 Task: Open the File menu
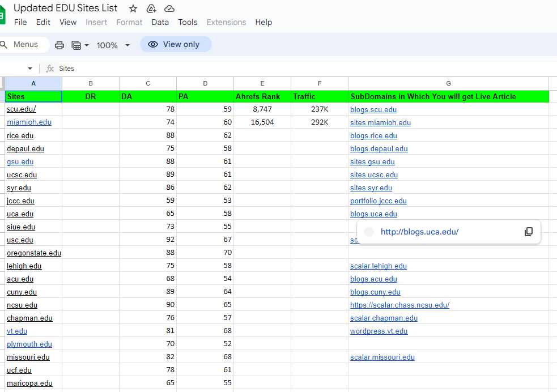20,22
